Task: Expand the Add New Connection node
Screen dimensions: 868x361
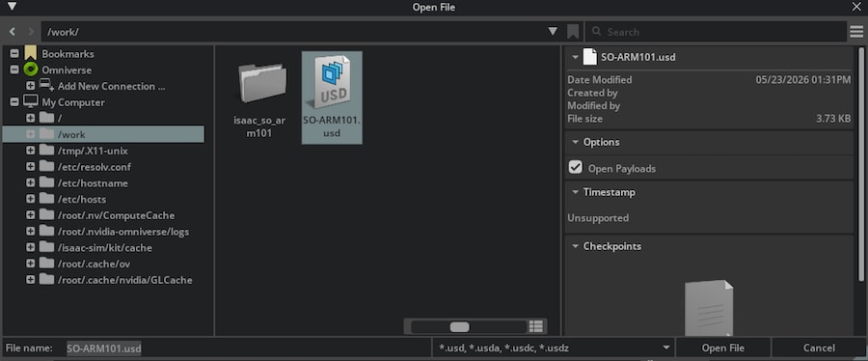Action: 31,86
